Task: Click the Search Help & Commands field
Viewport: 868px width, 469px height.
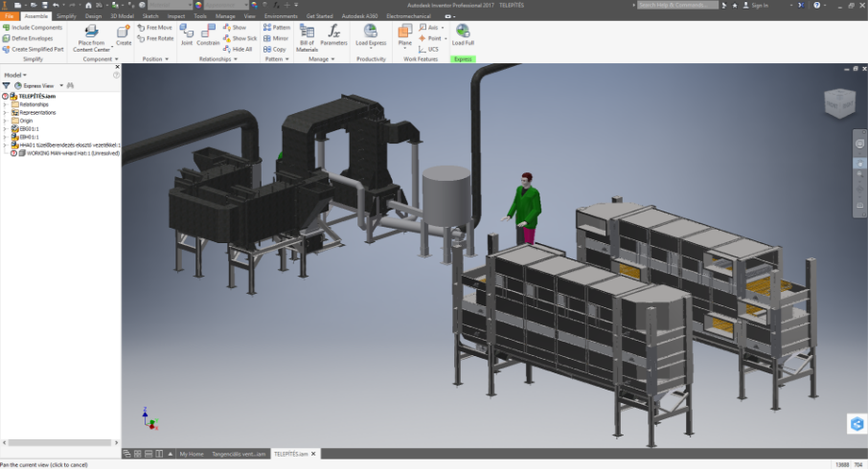Action: (x=678, y=5)
